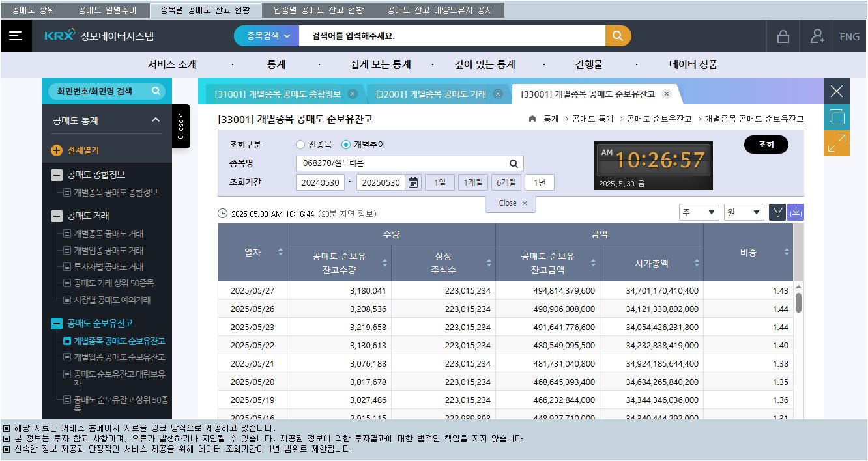The image size is (868, 461).
Task: Click the lock login icon
Action: coord(783,36)
